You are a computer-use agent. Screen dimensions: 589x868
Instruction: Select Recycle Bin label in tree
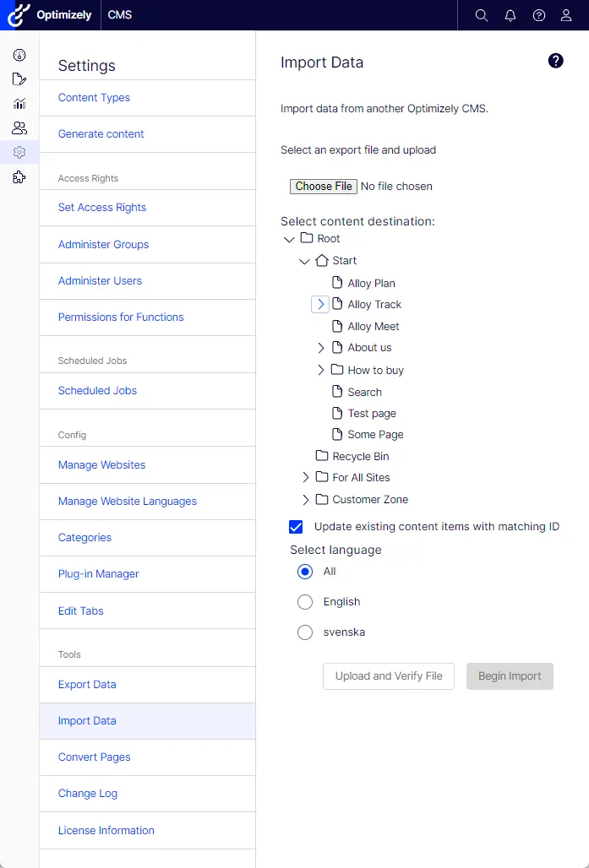(x=361, y=456)
